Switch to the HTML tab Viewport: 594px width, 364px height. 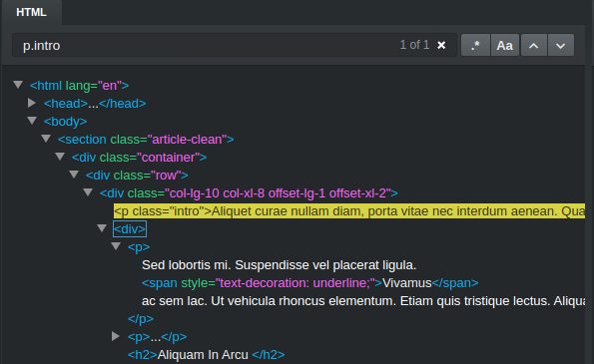[x=31, y=12]
